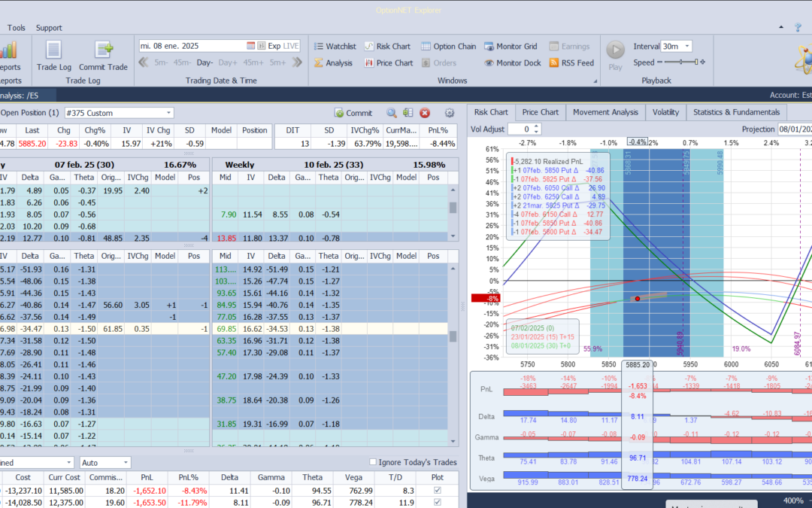This screenshot has height=508, width=812.
Task: Click the green export icon next to magnifier
Action: click(x=408, y=113)
